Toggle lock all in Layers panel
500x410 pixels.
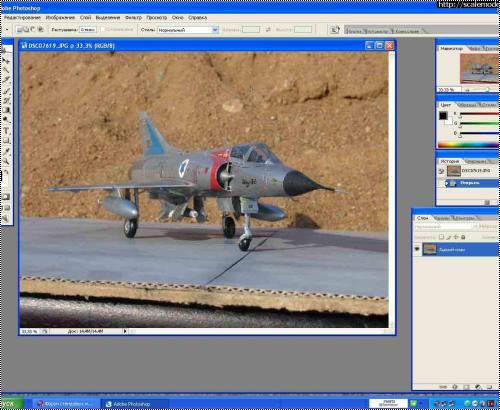(x=463, y=237)
